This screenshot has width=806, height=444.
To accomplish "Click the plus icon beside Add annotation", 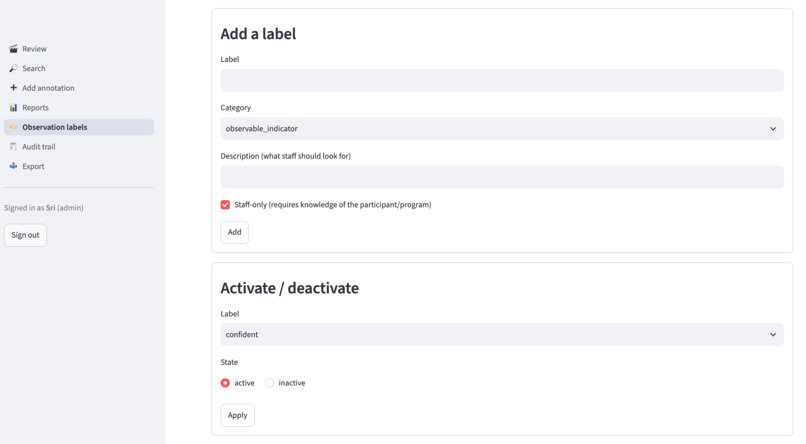I will pyautogui.click(x=13, y=88).
